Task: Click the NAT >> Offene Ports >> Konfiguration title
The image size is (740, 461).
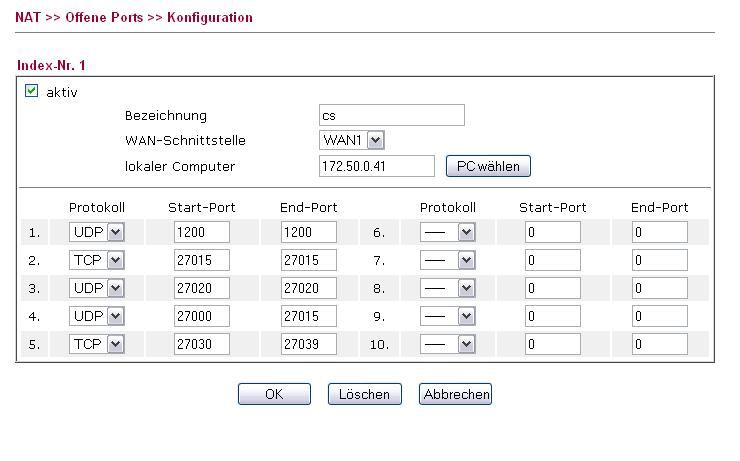Action: [134, 17]
